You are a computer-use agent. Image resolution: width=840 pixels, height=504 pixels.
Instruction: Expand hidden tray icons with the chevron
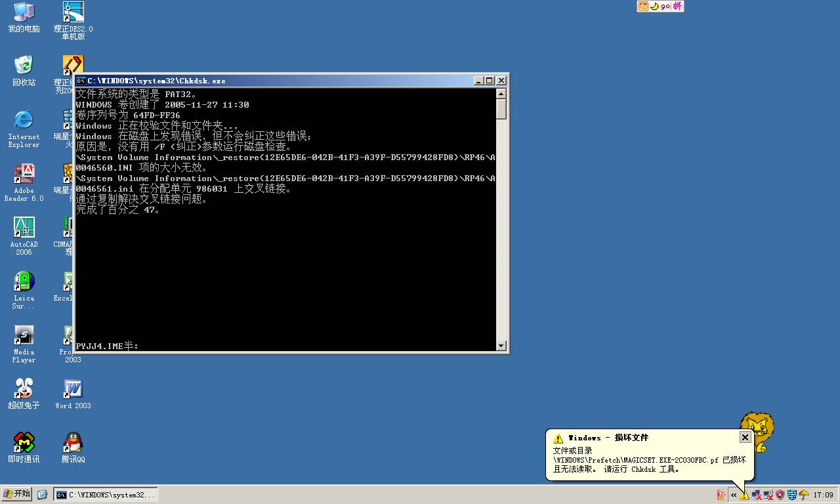tap(734, 495)
